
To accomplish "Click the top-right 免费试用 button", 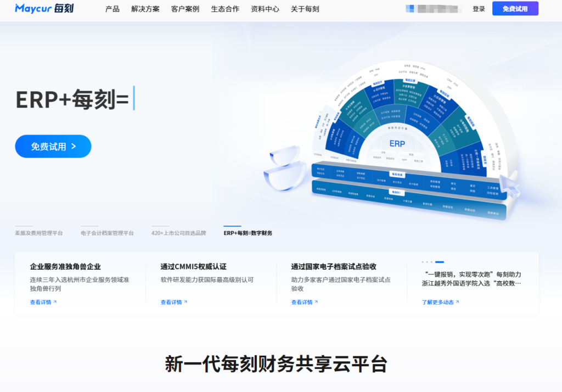I will (515, 8).
